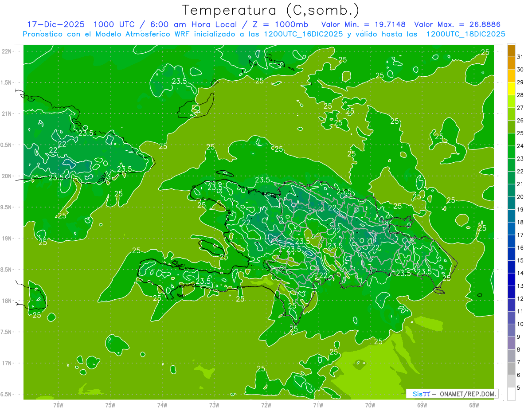Click "Valor Min. = 19.7148" in header
This screenshot has width=532, height=411.
(x=363, y=24)
